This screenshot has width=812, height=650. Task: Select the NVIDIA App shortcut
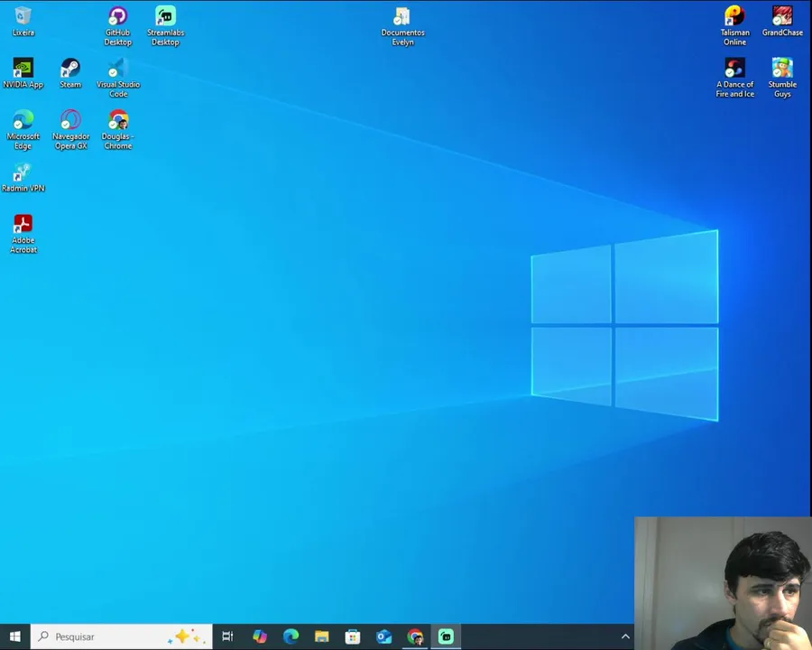click(23, 73)
